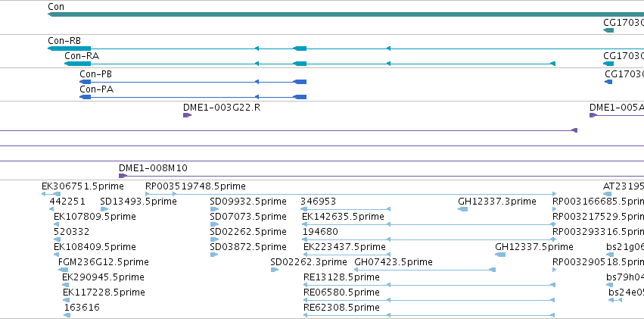Select the Con-PB protein label
This screenshot has height=319, width=644.
(95, 74)
